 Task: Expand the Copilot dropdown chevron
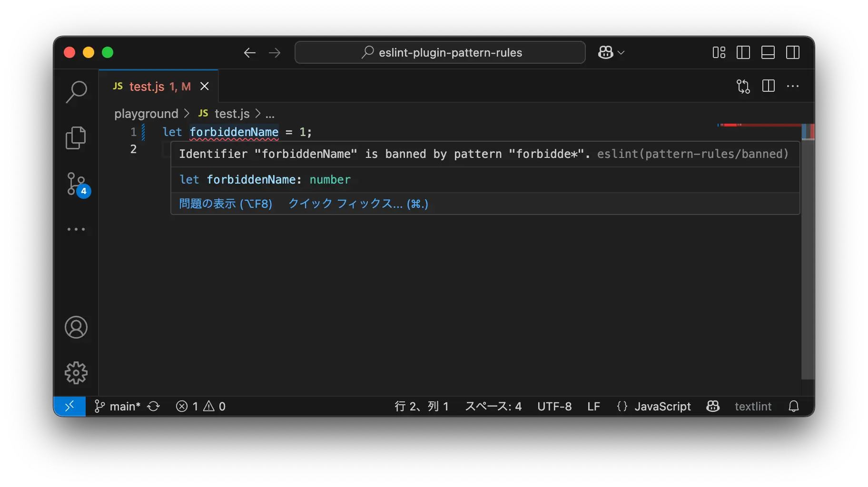pos(621,53)
